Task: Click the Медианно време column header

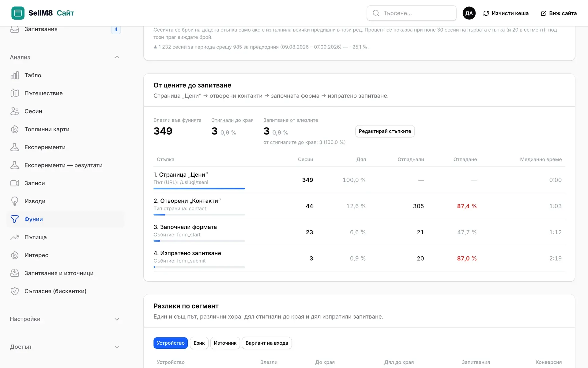Action: 541,159
